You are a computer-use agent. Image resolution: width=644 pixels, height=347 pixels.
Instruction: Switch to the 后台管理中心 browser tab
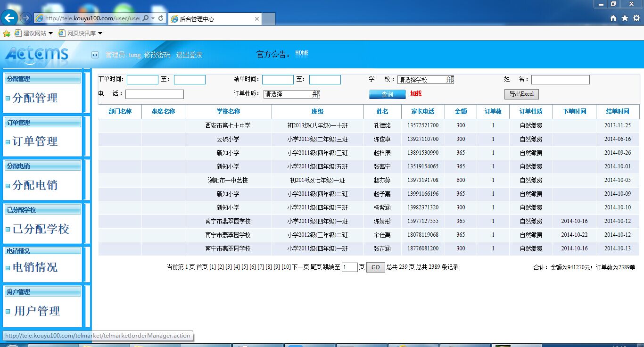212,19
